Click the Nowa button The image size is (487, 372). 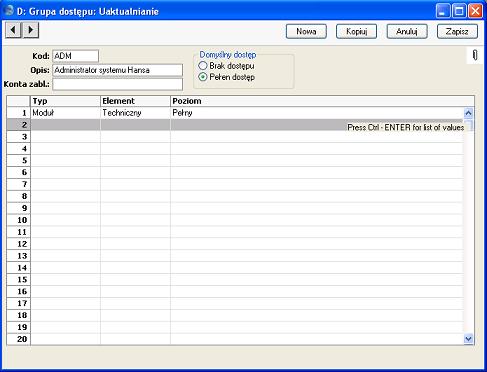(306, 31)
